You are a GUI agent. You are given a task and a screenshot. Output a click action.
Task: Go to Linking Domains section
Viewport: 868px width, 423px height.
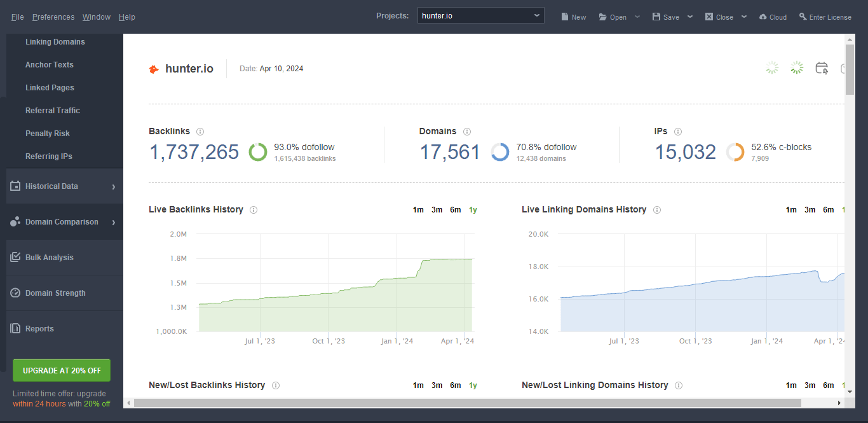(x=55, y=42)
